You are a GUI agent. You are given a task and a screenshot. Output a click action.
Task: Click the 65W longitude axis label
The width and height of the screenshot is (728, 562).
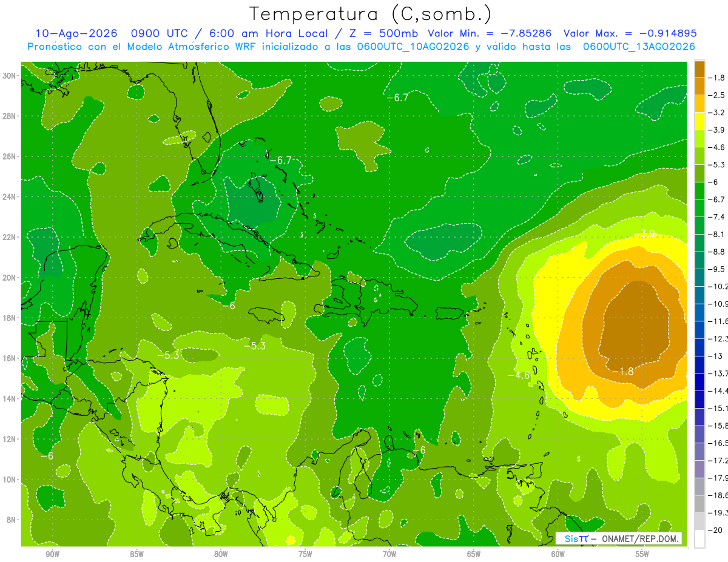tap(474, 554)
